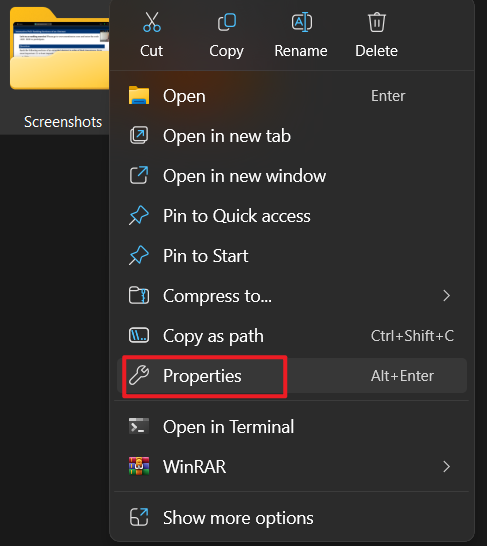Click the Enter shortcut hint
The image size is (487, 546).
388,96
